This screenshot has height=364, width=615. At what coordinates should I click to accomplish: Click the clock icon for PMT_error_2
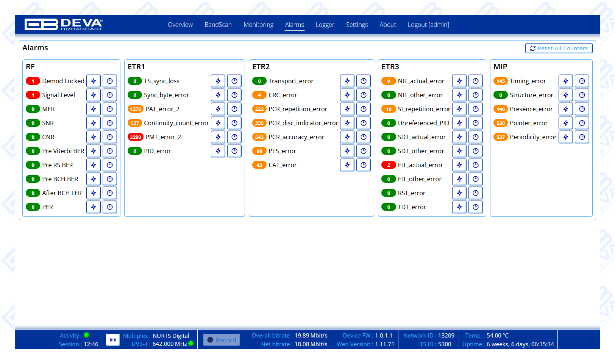(x=234, y=137)
